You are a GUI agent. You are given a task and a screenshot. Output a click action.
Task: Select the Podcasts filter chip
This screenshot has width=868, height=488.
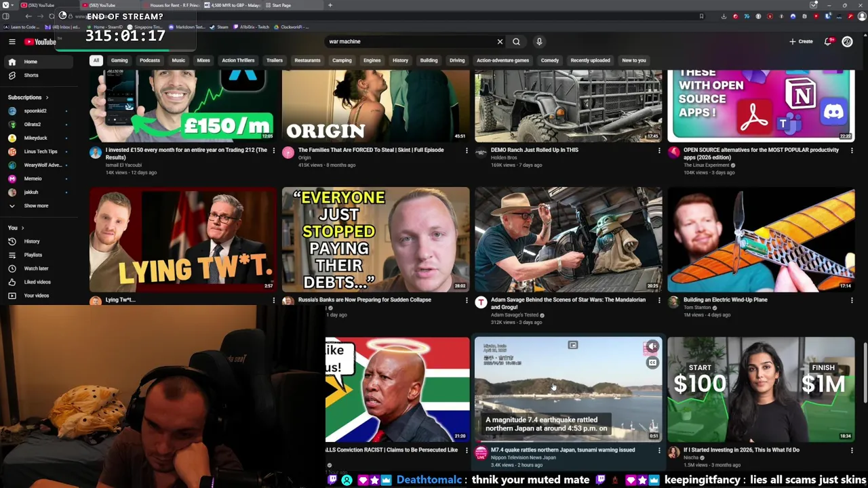150,60
